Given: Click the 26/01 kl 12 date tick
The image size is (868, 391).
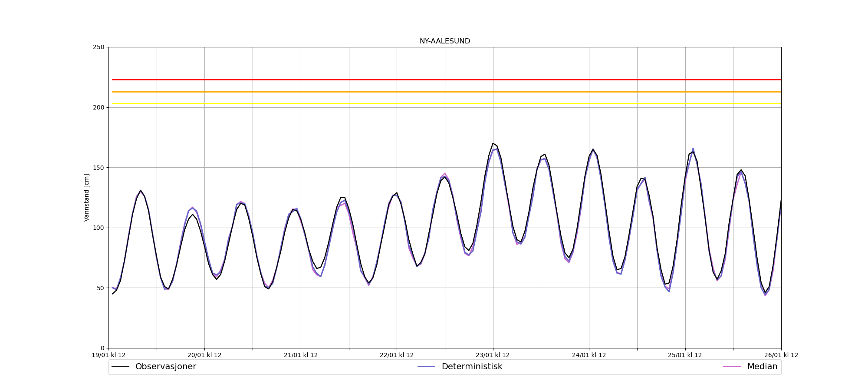Looking at the screenshot, I should pyautogui.click(x=781, y=355).
